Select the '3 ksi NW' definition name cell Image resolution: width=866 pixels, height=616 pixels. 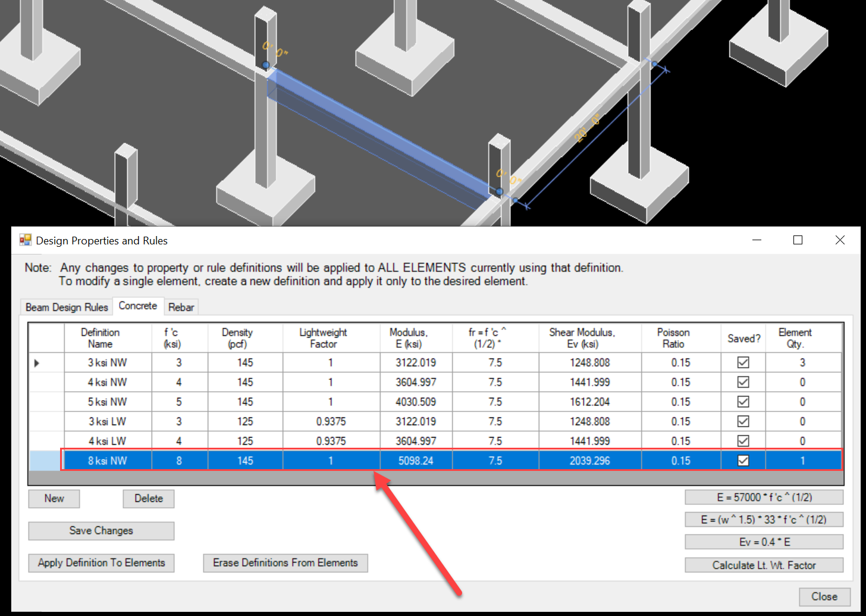(108, 363)
